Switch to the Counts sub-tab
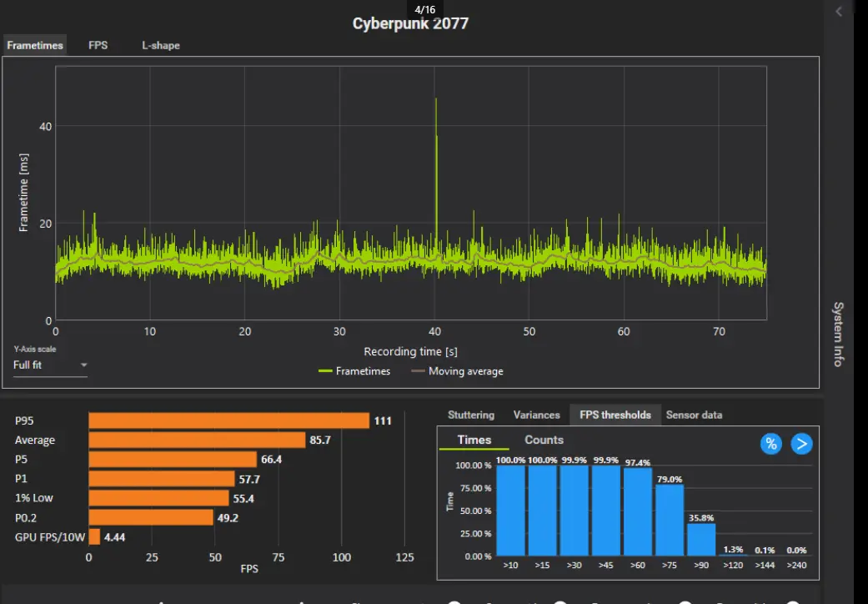Image resolution: width=868 pixels, height=604 pixels. click(544, 440)
